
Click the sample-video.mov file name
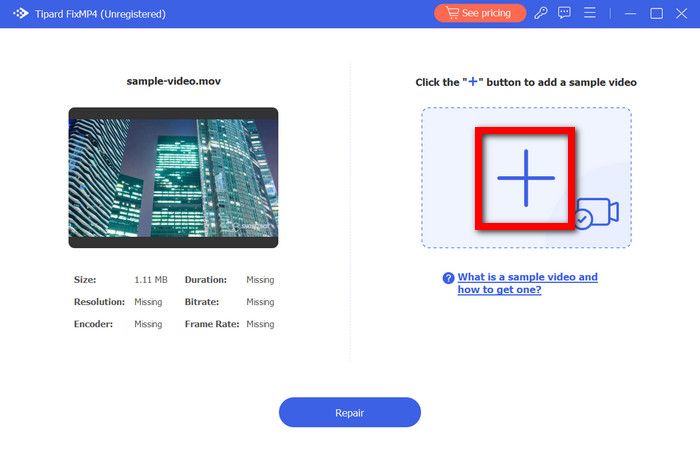pos(173,82)
